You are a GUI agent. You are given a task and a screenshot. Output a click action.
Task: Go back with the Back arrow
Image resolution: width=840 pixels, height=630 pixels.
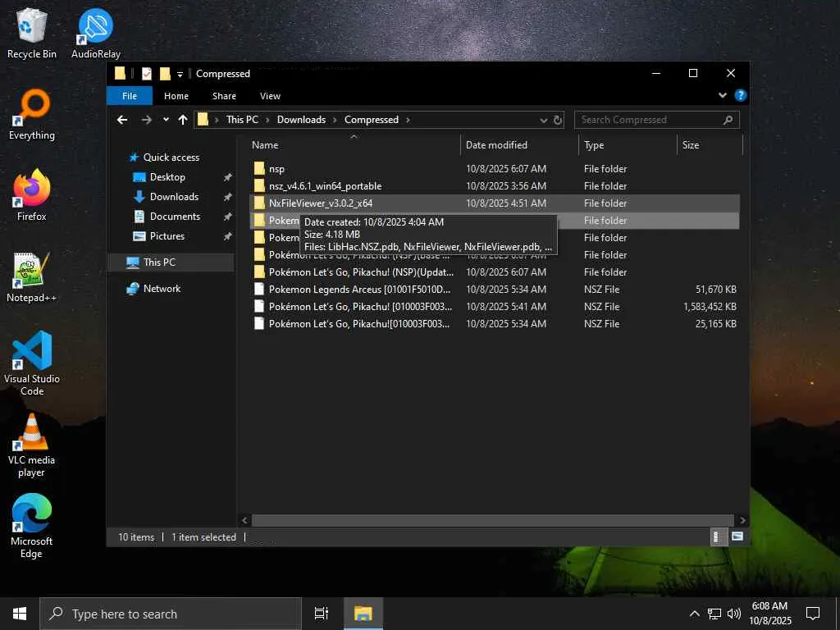click(x=122, y=120)
